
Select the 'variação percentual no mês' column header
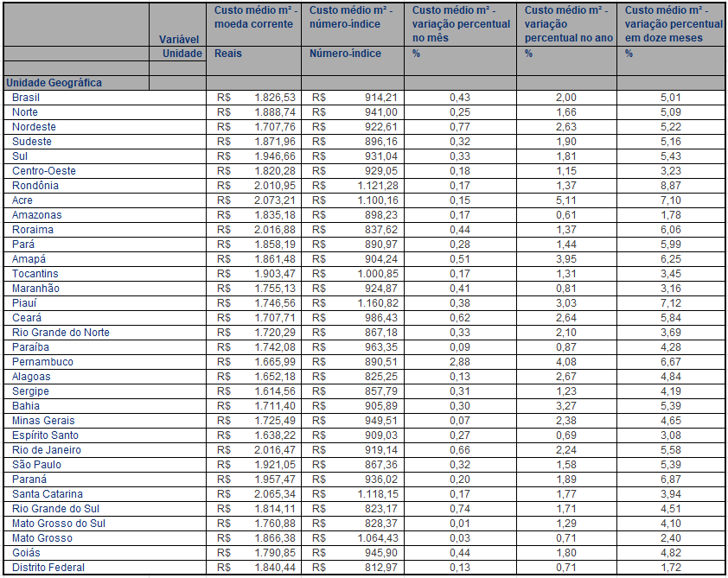[x=461, y=24]
